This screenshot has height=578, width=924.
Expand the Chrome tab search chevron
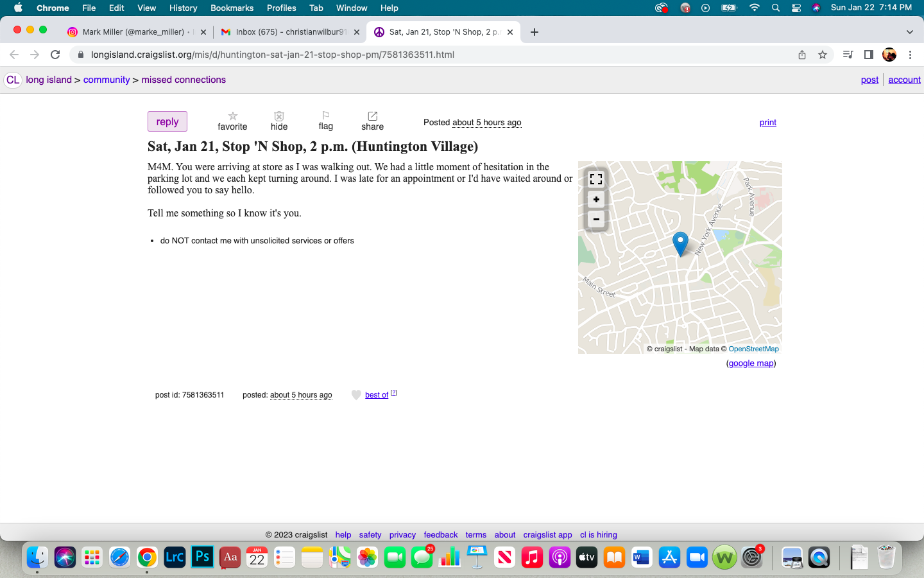[x=909, y=32]
